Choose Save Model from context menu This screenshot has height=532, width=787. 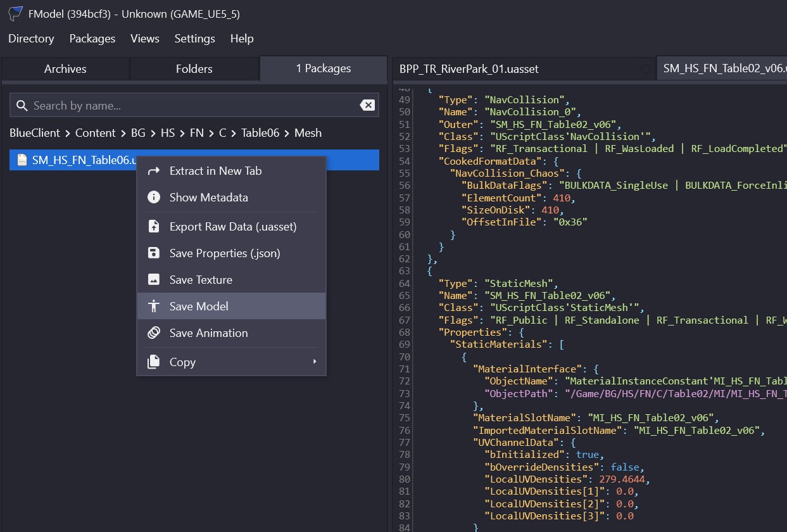coord(231,307)
